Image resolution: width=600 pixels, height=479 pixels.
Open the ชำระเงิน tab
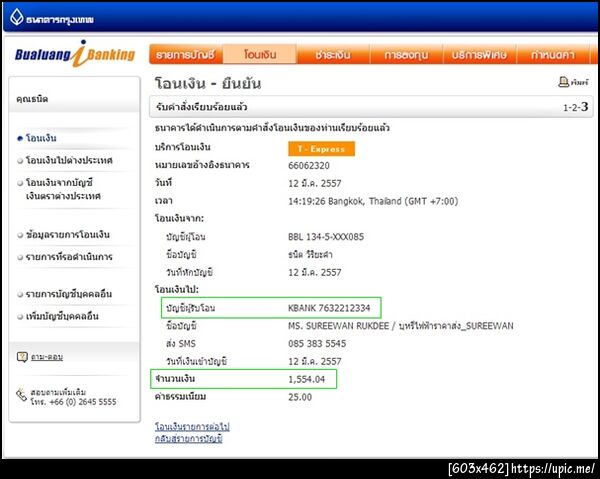click(x=333, y=54)
